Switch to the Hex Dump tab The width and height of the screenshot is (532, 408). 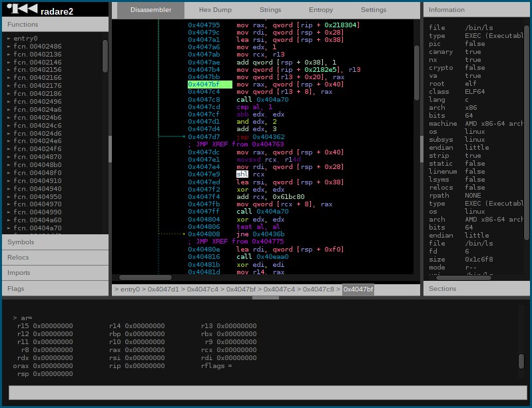coord(215,10)
